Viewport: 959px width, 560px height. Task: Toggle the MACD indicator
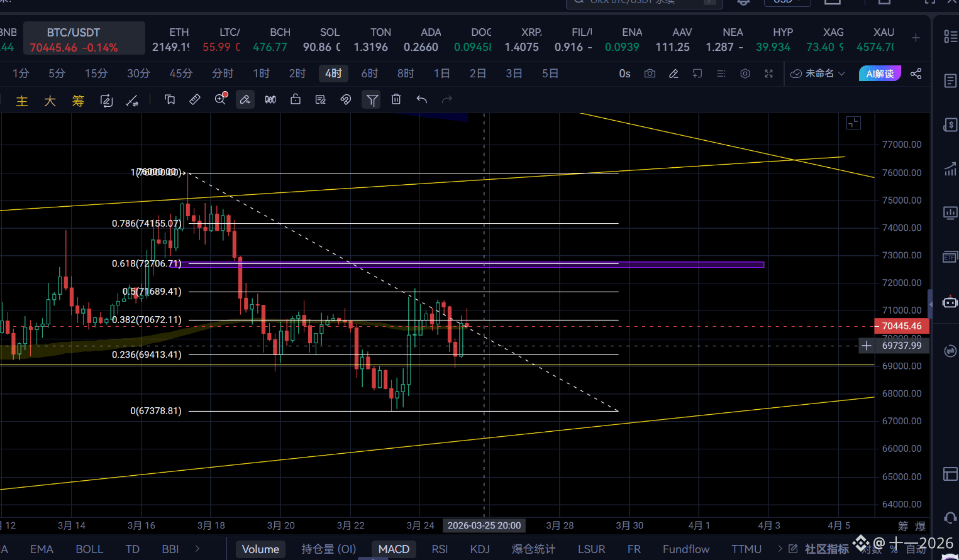coord(394,549)
